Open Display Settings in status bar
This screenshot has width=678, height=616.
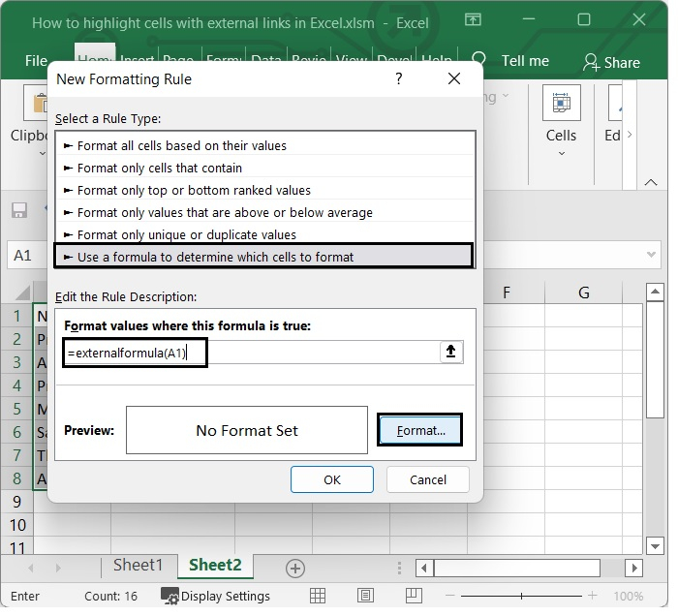point(215,596)
